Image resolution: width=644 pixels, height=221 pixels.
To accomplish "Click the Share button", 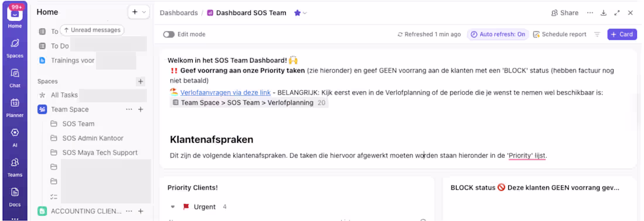I will (565, 13).
